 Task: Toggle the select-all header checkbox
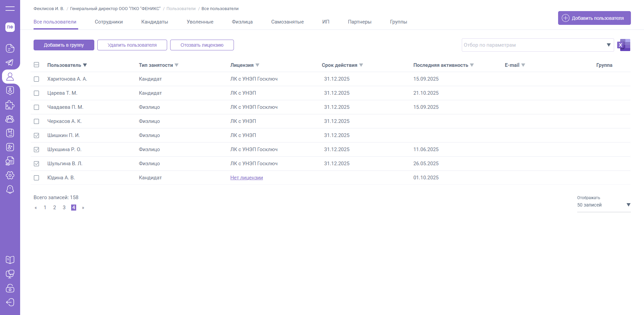37,65
